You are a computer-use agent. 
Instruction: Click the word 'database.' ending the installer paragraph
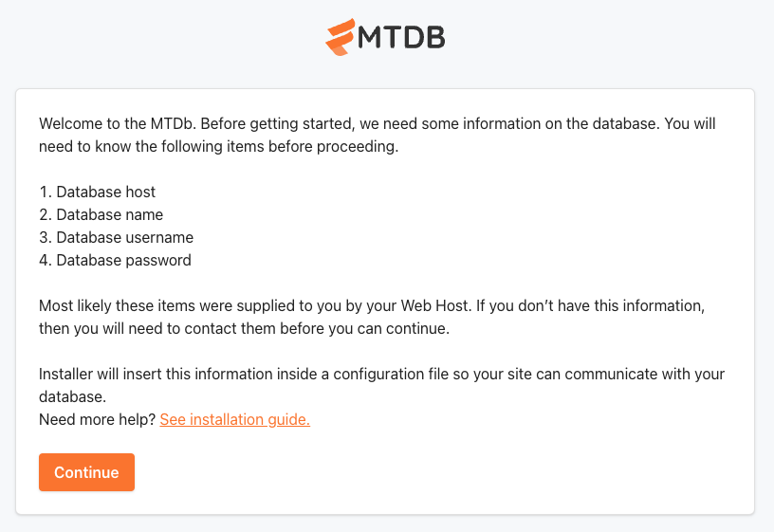click(x=72, y=396)
